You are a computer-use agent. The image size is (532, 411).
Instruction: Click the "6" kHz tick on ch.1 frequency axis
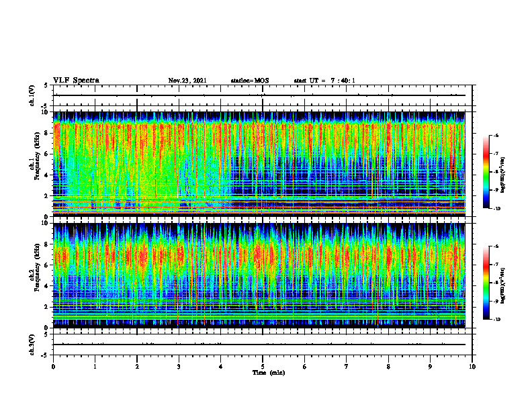(47, 154)
